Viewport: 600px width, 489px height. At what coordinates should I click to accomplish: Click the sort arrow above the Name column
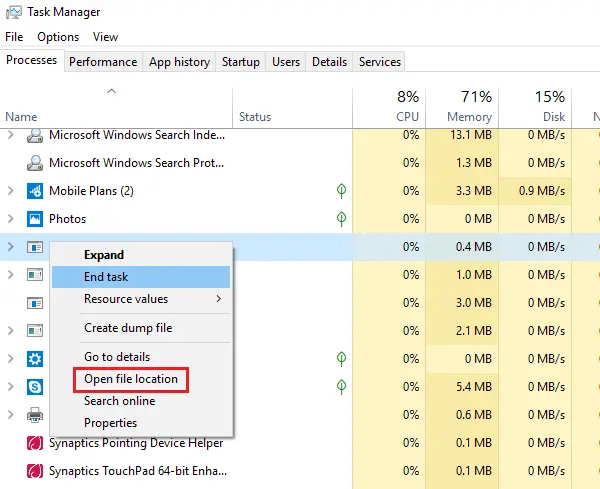coord(111,91)
